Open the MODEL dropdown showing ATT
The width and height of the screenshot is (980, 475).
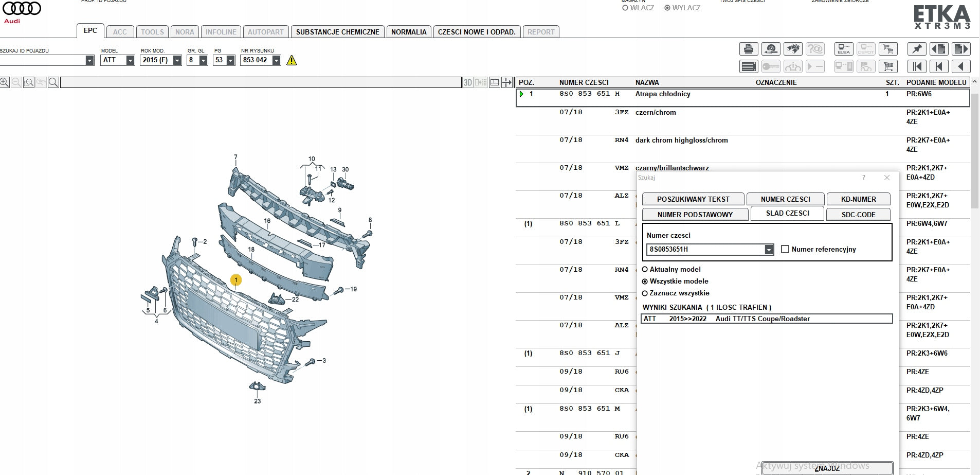tap(130, 60)
